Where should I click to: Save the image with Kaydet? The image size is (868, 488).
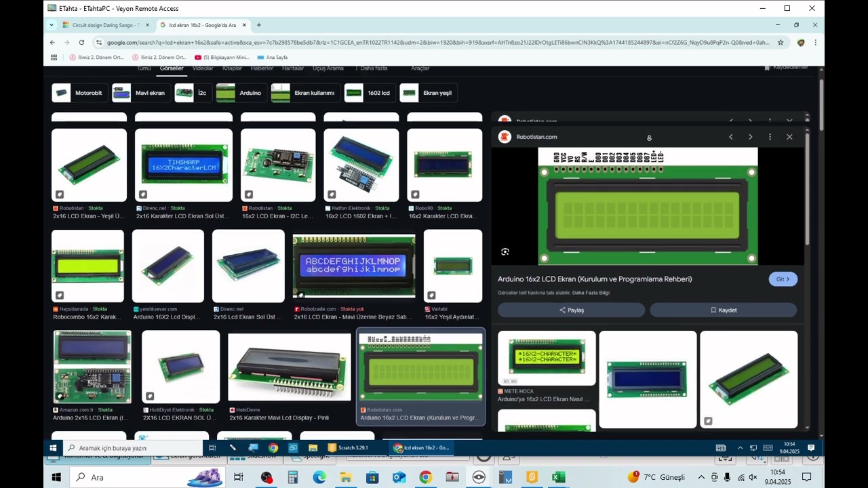pos(723,310)
